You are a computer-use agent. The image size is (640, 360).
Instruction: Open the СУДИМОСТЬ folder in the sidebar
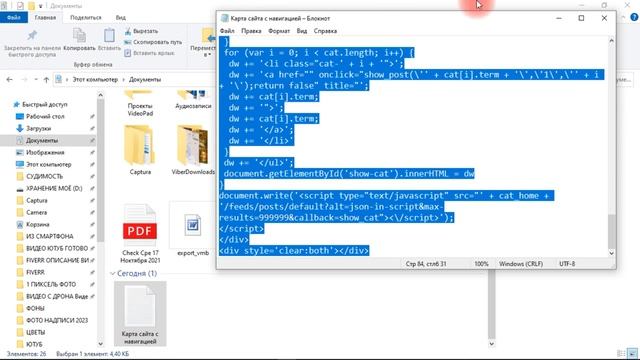[x=44, y=176]
